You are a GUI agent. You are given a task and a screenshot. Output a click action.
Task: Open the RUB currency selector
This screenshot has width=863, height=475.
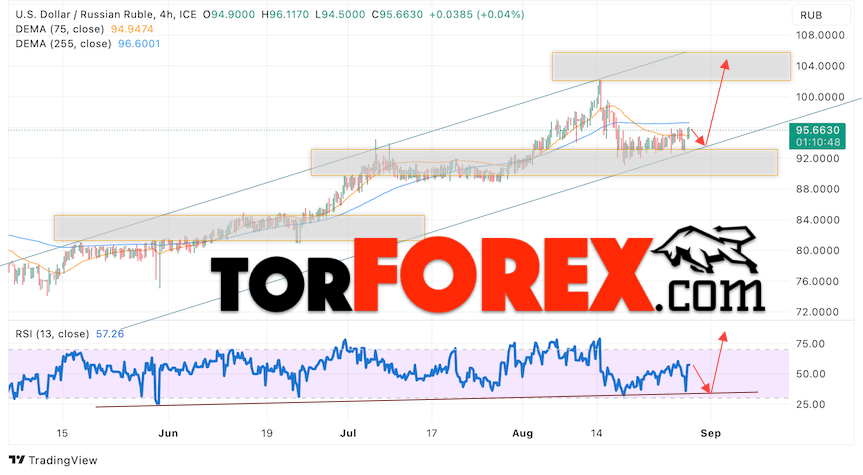820,15
